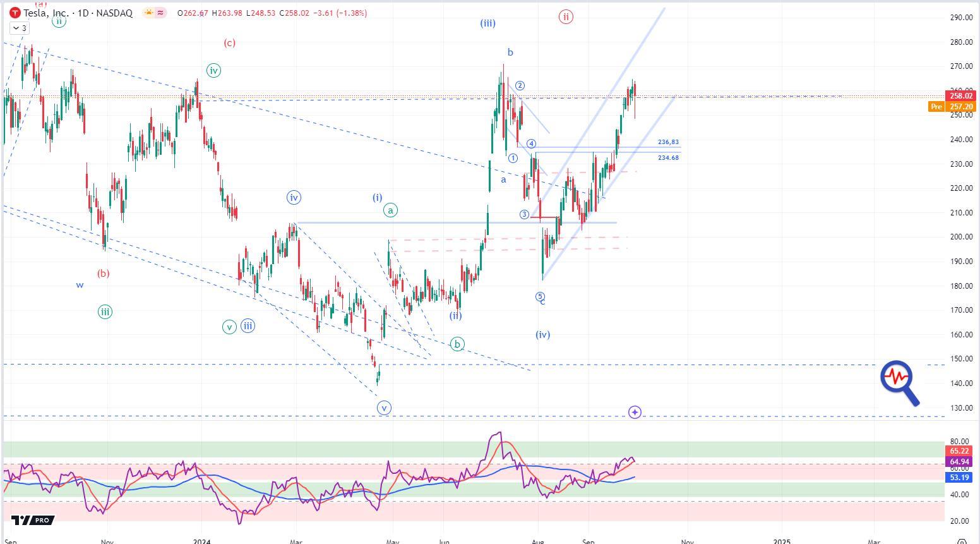Select the red (c) wave label

(x=229, y=43)
